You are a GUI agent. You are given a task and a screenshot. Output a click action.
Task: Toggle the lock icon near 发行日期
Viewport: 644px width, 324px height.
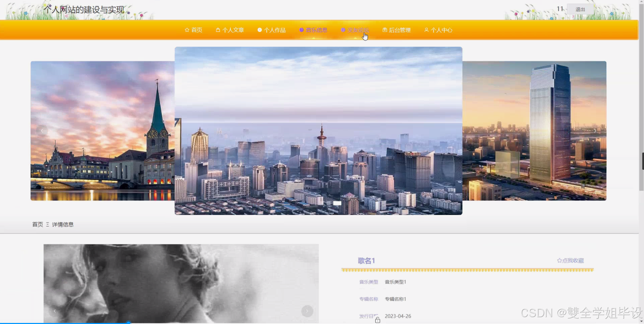pos(378,320)
